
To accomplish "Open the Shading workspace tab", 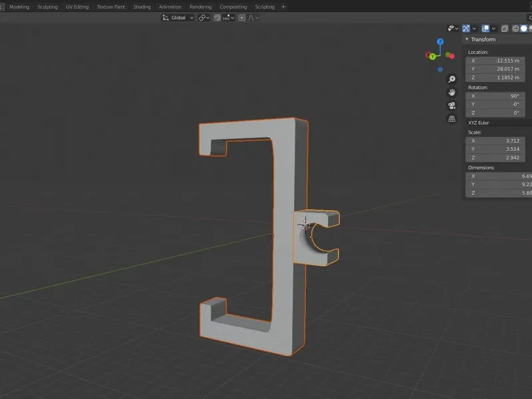I will [x=142, y=7].
